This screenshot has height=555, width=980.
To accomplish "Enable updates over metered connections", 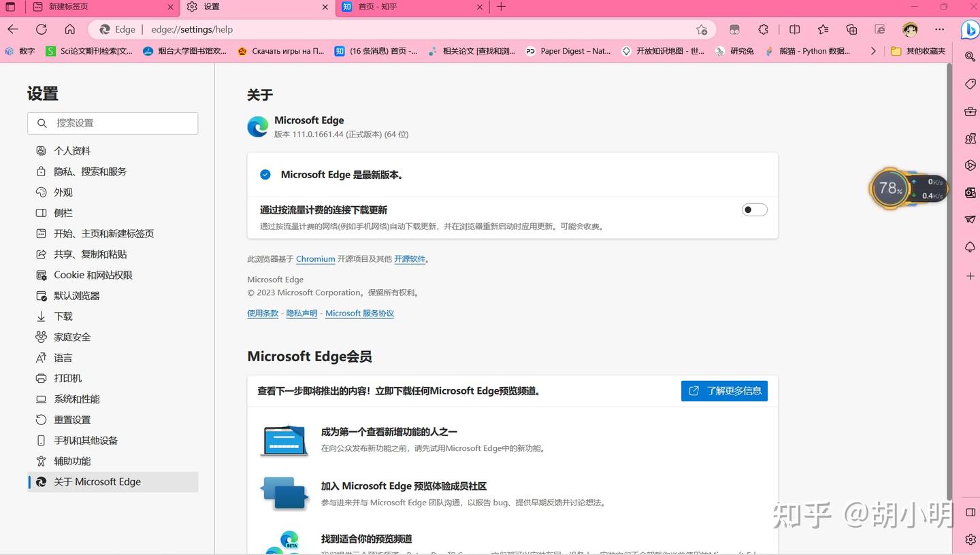I will pos(754,209).
